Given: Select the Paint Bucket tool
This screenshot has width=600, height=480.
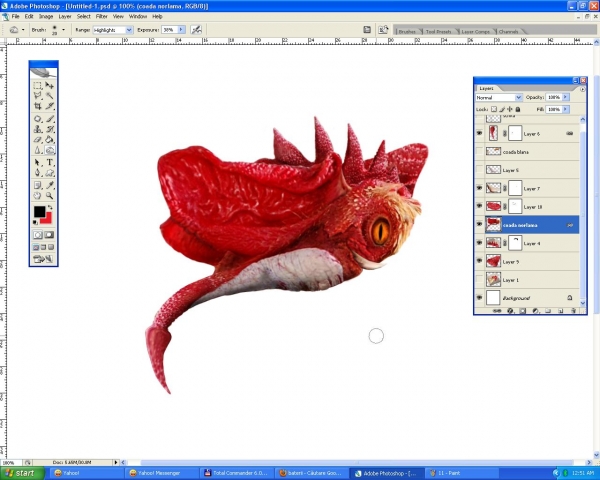Looking at the screenshot, I should 49,139.
